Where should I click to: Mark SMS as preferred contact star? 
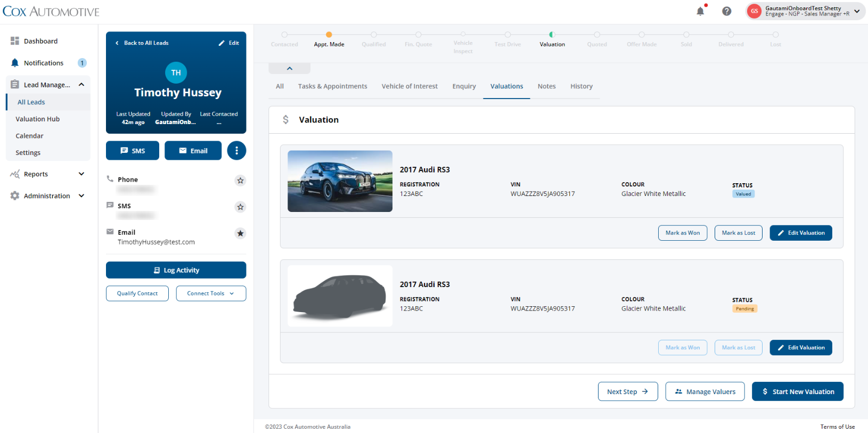click(x=240, y=207)
